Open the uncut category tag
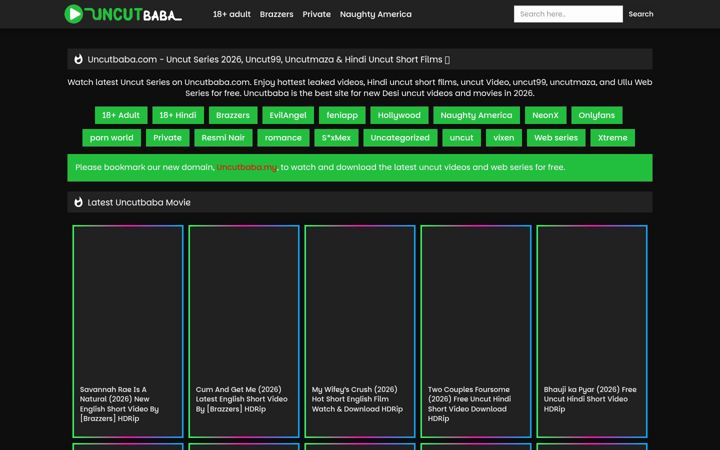 coord(461,138)
